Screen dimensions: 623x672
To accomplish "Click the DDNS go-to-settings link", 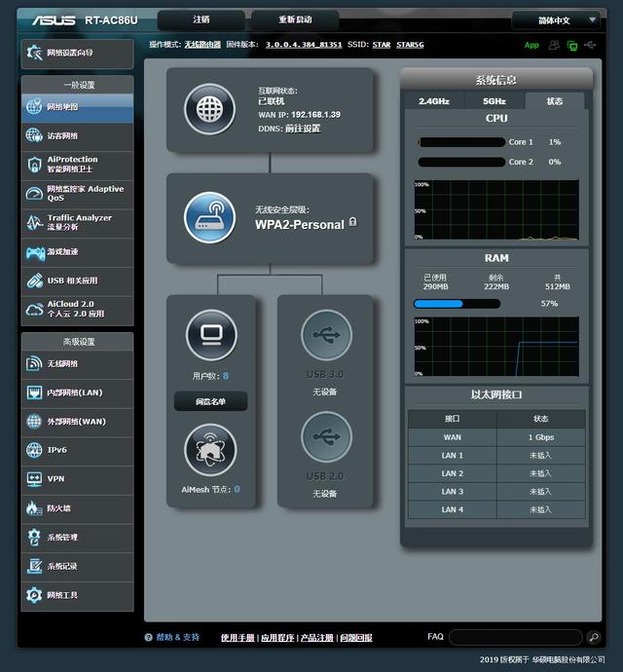I will coord(303,129).
